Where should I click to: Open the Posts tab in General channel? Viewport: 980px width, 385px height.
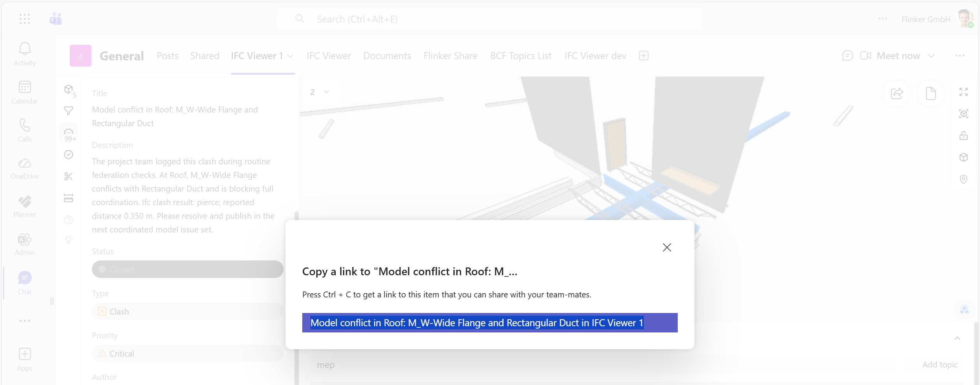[x=167, y=56]
